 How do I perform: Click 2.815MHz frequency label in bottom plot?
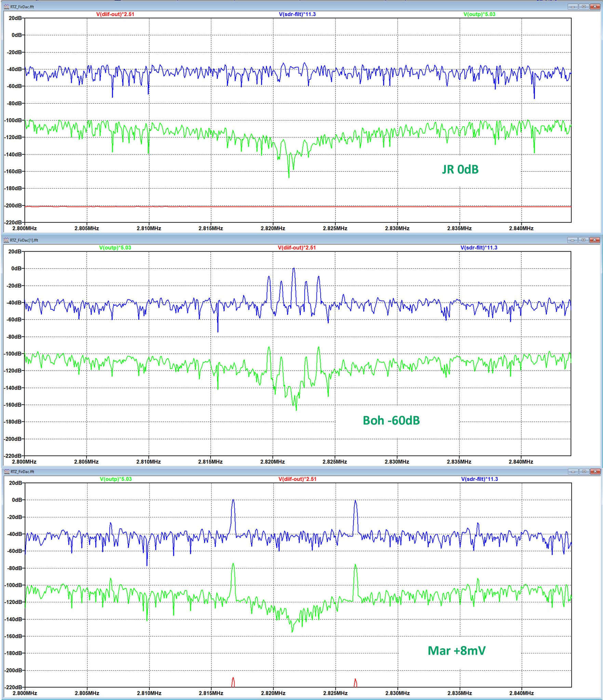(211, 693)
